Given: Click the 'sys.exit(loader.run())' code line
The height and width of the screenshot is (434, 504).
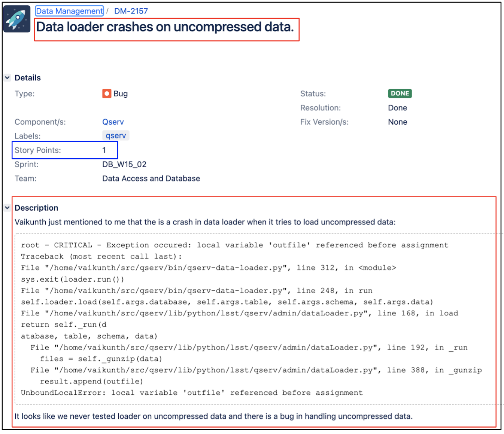Looking at the screenshot, I should click(73, 279).
